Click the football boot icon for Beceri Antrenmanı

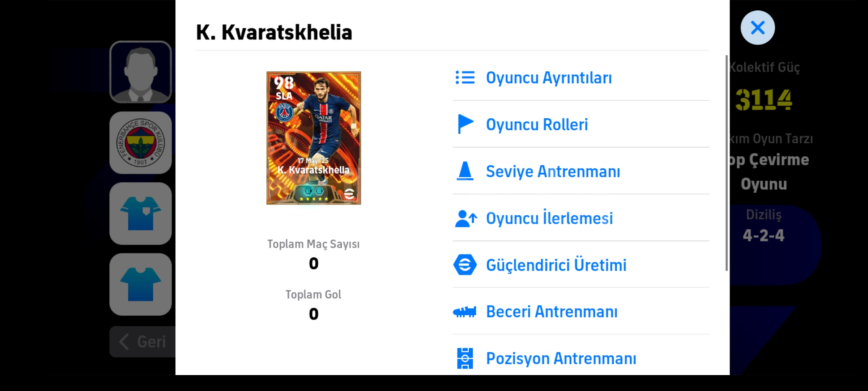465,312
